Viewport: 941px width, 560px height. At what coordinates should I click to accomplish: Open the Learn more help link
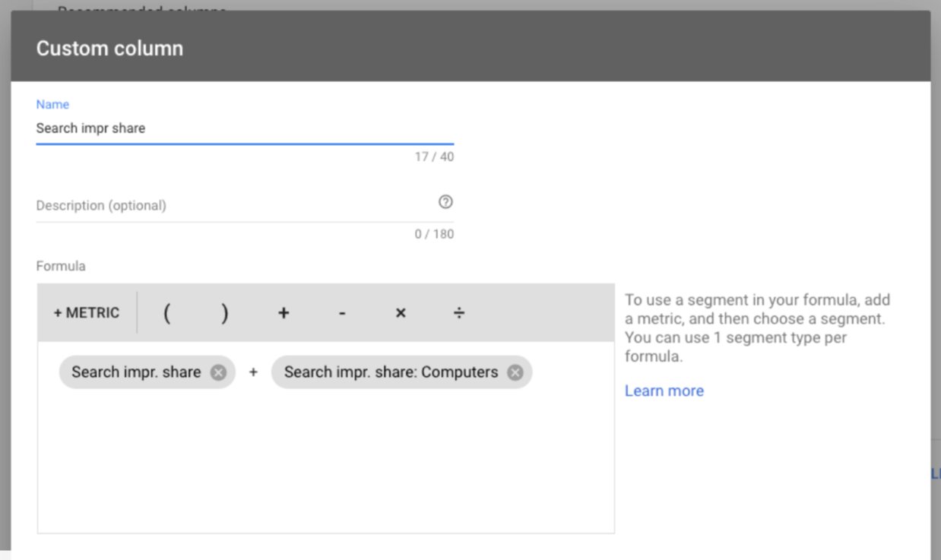[x=664, y=391]
